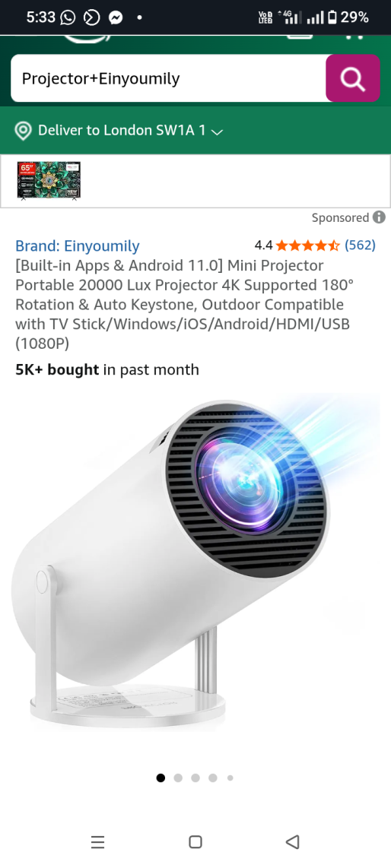
Task: Open the Sponsored info icon
Action: 379,217
